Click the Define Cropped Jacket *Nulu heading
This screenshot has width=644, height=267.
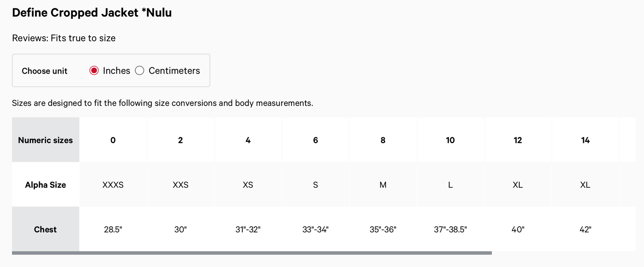click(x=92, y=13)
